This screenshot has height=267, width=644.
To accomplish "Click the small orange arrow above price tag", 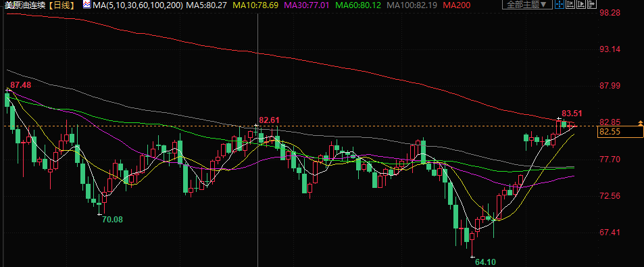I will click(640, 123).
